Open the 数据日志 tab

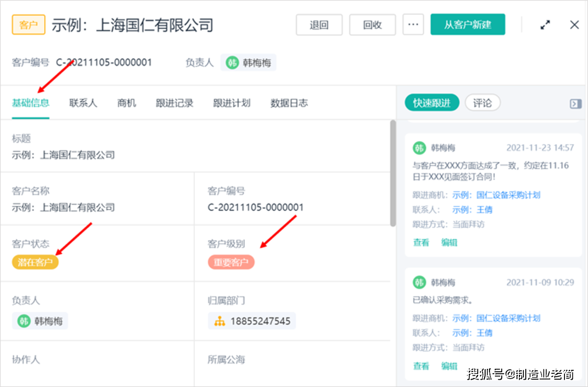(x=289, y=103)
